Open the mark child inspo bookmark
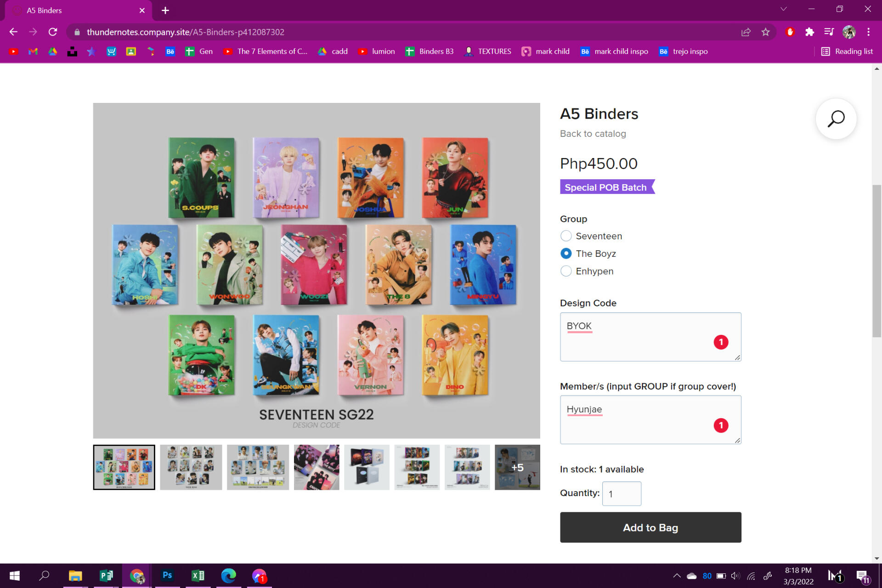 (614, 51)
